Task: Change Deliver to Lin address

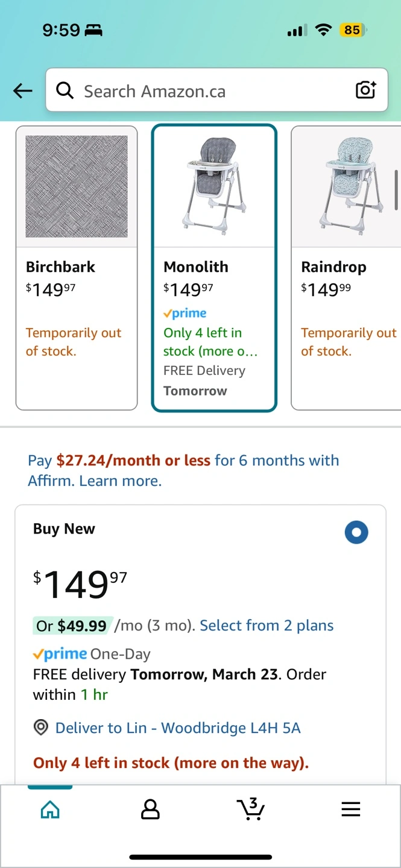Action: [177, 728]
